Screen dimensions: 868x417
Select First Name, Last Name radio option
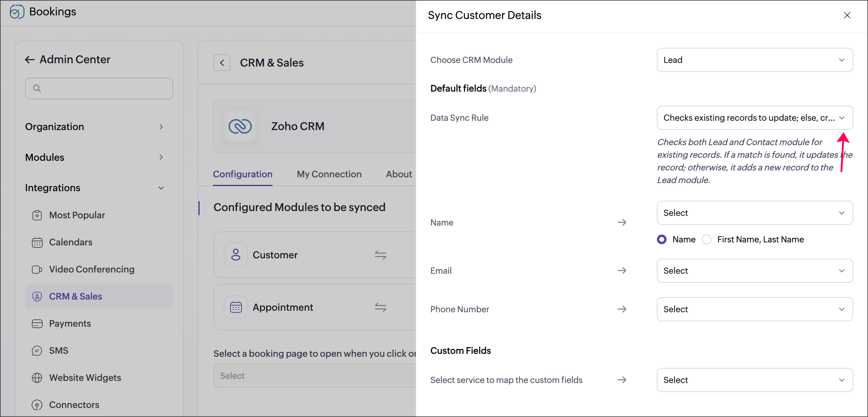(706, 239)
